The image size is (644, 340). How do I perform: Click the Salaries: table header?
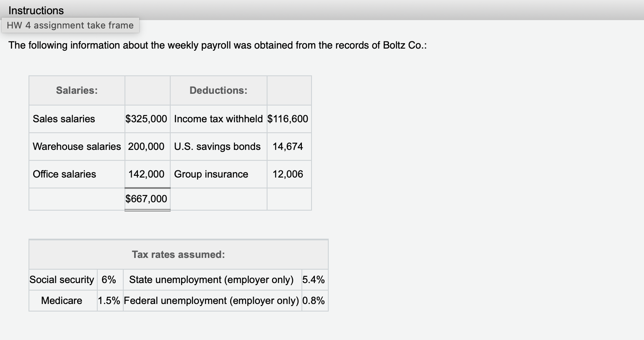(76, 90)
